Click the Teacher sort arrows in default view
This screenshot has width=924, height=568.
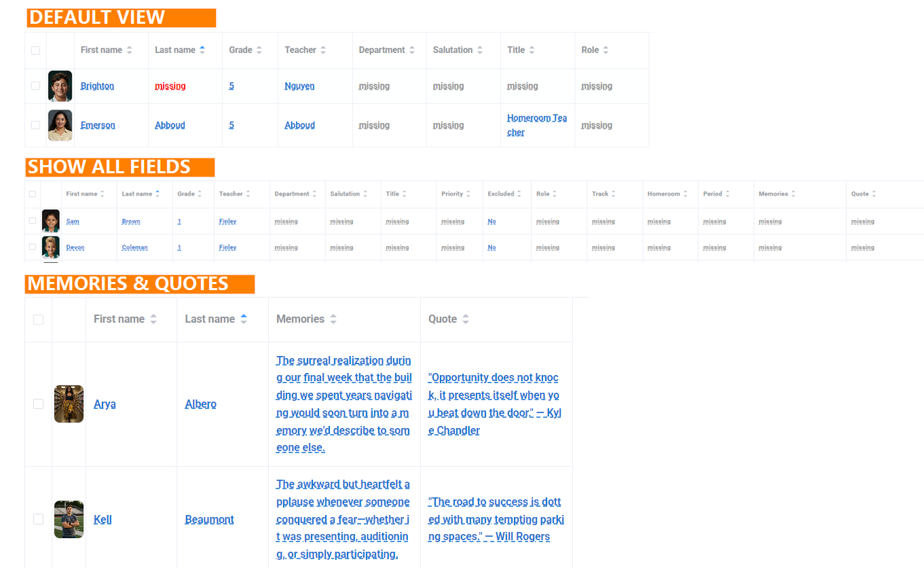tap(323, 50)
